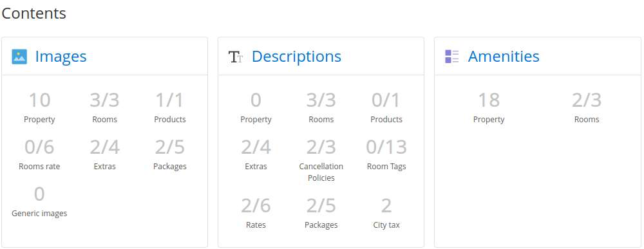Click the Amenities list icon
This screenshot has width=644, height=249.
point(452,57)
